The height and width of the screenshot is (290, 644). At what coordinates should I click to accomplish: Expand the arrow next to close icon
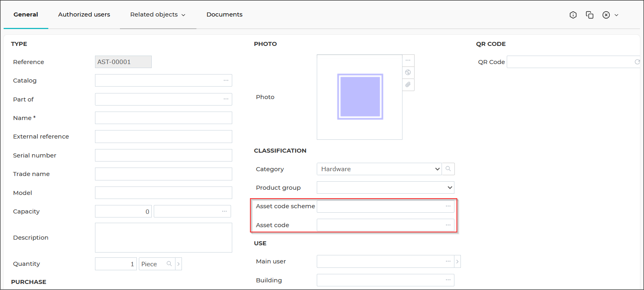(616, 15)
